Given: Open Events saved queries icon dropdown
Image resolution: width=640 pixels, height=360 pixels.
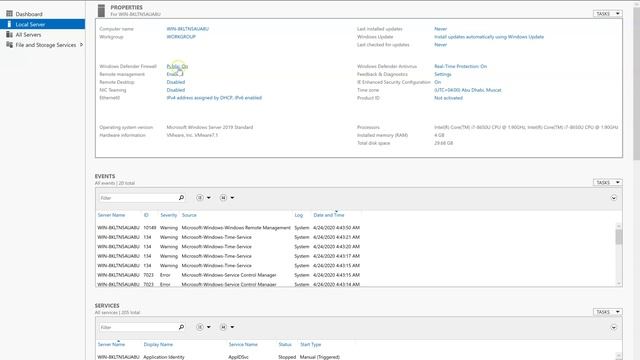Looking at the screenshot, I should tap(227, 198).
